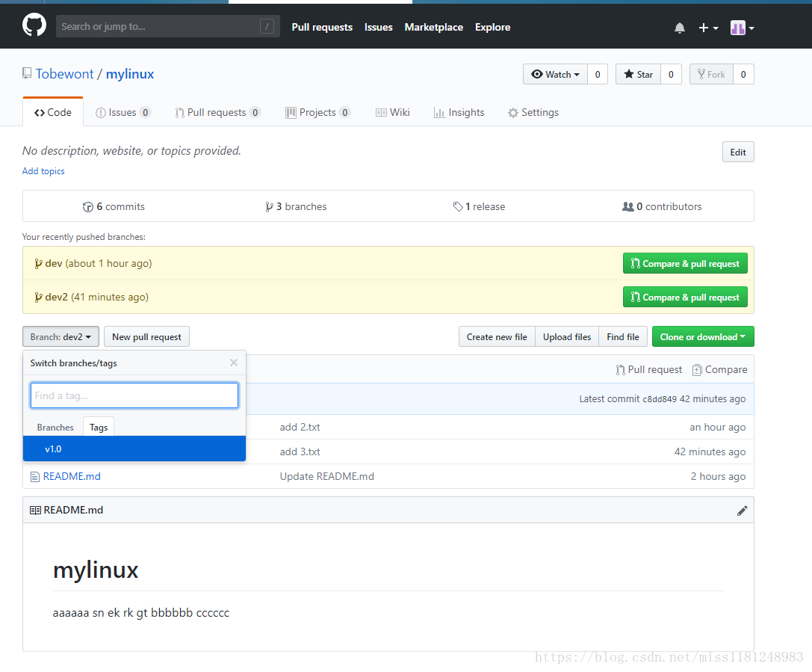Toggle the Branch: dev2 dropdown
This screenshot has height=672, width=812.
coord(61,337)
